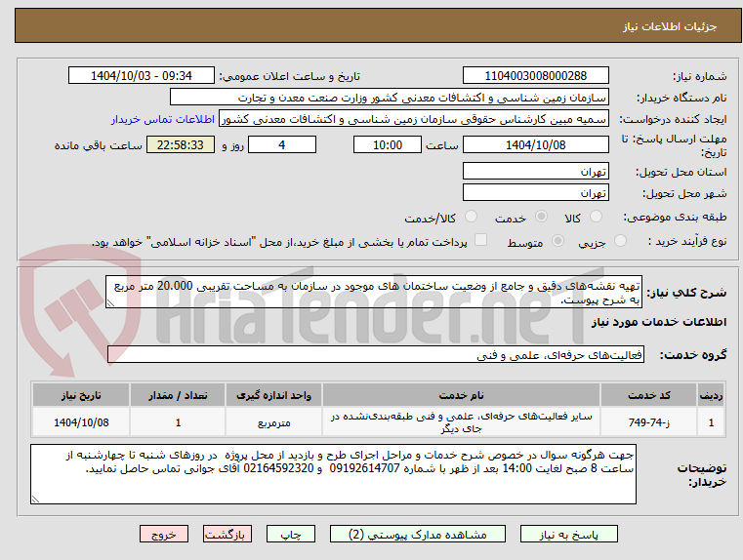Click the need number field 1104003008000288
This screenshot has height=560, width=743.
point(535,76)
